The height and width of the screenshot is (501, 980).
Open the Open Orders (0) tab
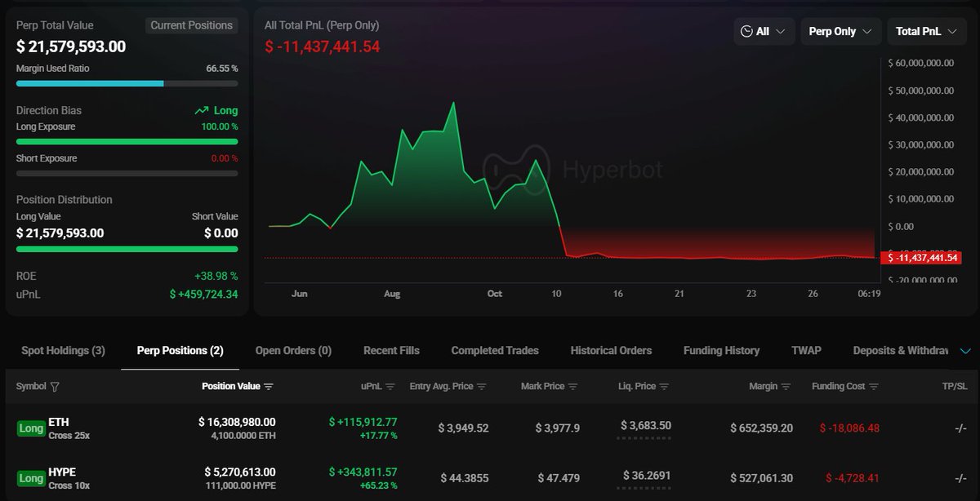pos(293,351)
